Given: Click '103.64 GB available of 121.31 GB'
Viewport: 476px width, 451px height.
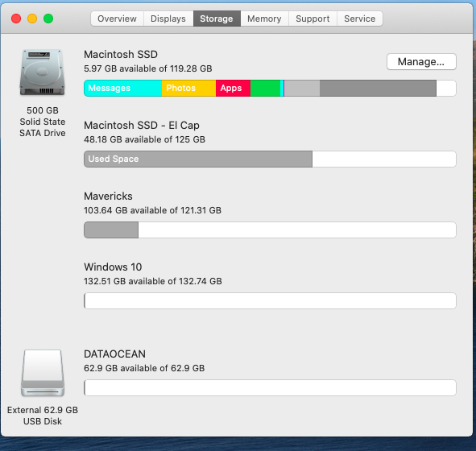Looking at the screenshot, I should coord(153,210).
